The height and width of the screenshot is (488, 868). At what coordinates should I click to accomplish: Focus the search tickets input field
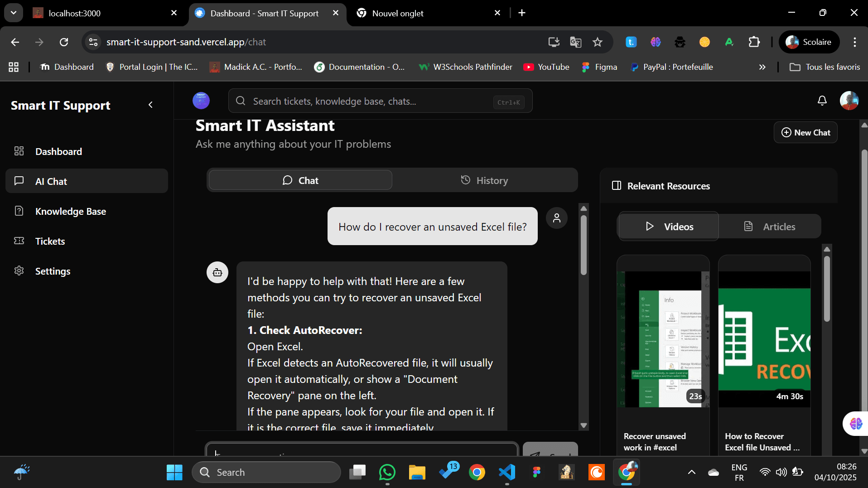pos(381,101)
